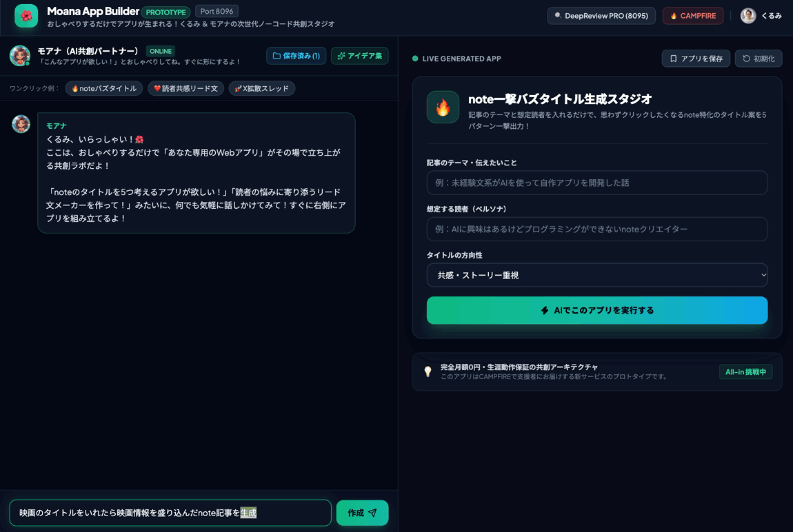The height and width of the screenshot is (532, 793).
Task: Save the app with アプリを保存
Action: (696, 59)
